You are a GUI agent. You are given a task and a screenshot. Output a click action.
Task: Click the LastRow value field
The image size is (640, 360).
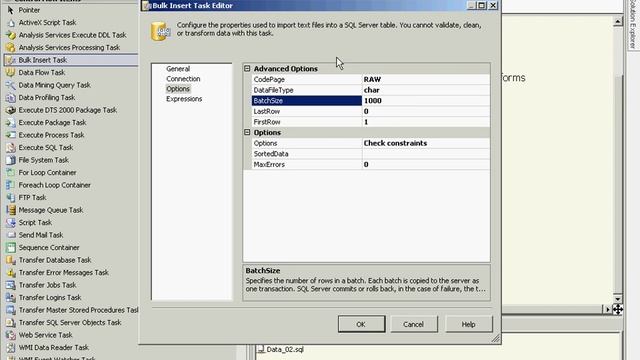(x=426, y=111)
